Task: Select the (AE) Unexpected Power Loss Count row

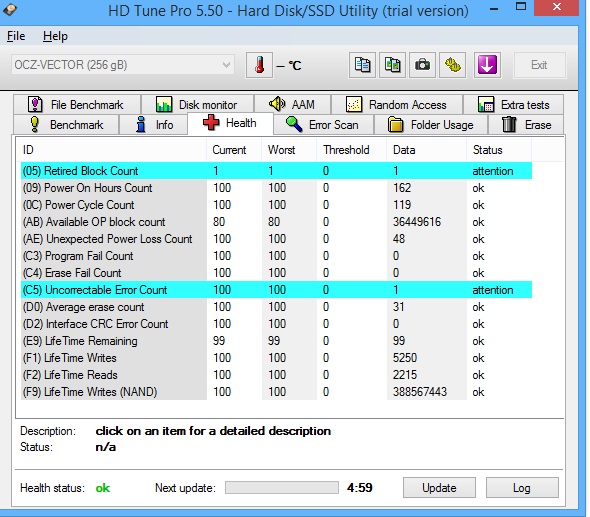Action: [276, 239]
